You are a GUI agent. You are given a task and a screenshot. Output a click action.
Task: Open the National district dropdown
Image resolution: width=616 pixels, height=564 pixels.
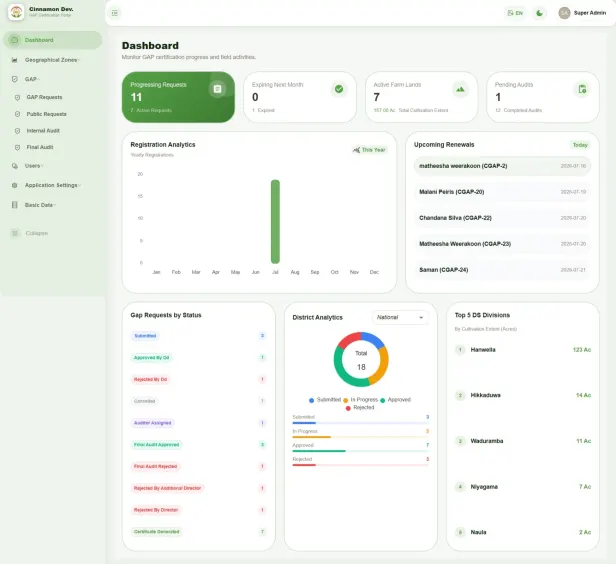click(400, 317)
